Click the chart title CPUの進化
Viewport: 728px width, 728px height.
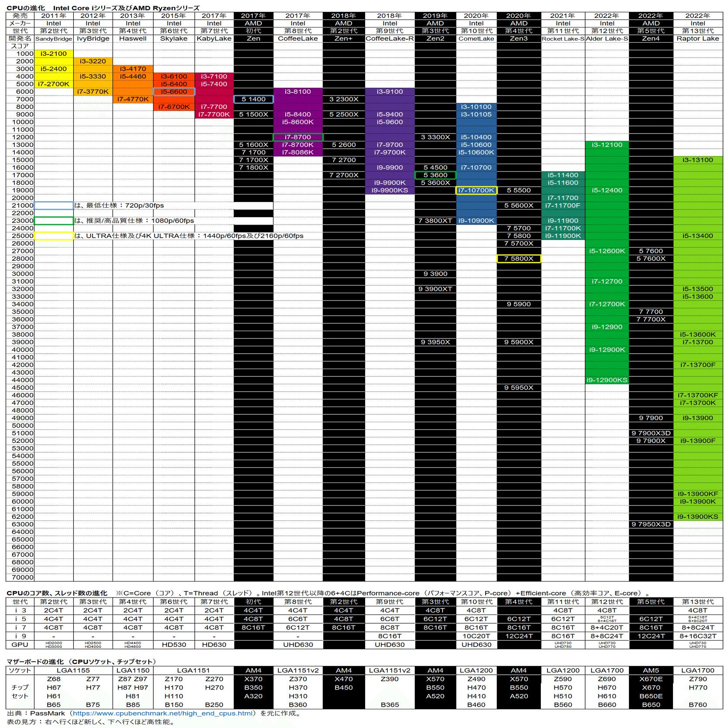[26, 8]
